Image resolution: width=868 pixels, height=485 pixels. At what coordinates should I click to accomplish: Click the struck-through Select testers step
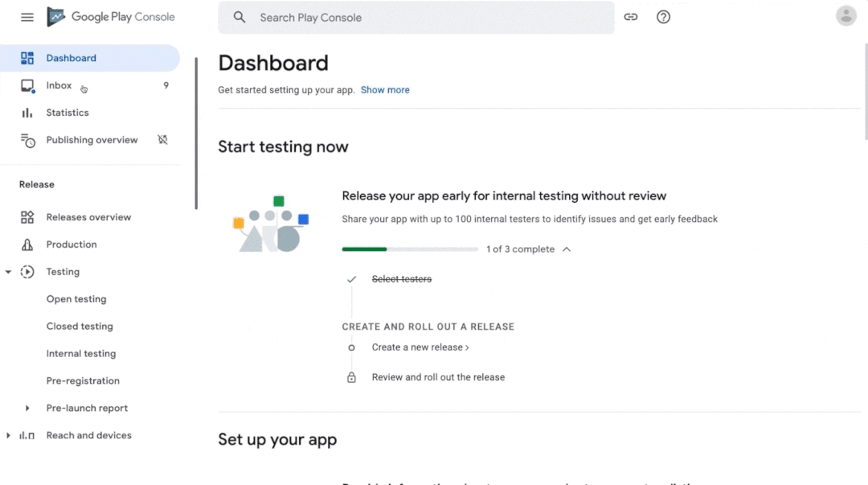[x=401, y=279]
